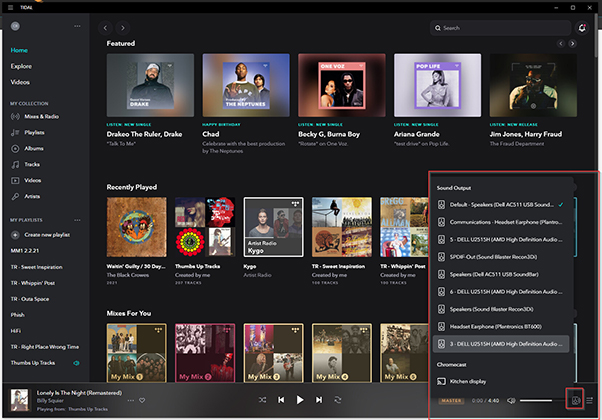Open the Kygo Artist Radio tile

point(273,227)
